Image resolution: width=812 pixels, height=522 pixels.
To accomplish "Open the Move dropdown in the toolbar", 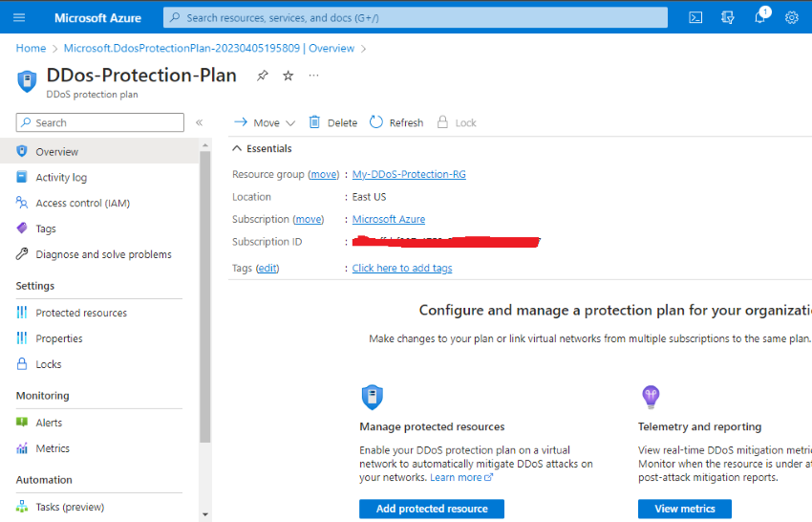I will (265, 123).
